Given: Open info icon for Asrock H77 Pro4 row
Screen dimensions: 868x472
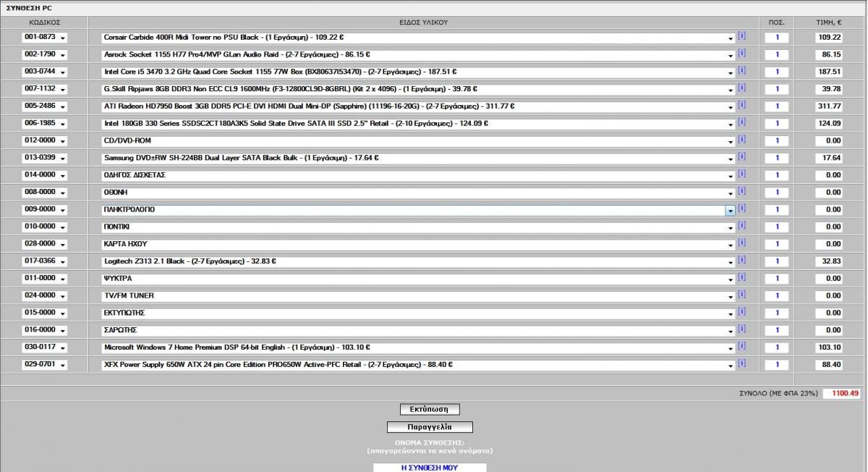Looking at the screenshot, I should point(742,54).
